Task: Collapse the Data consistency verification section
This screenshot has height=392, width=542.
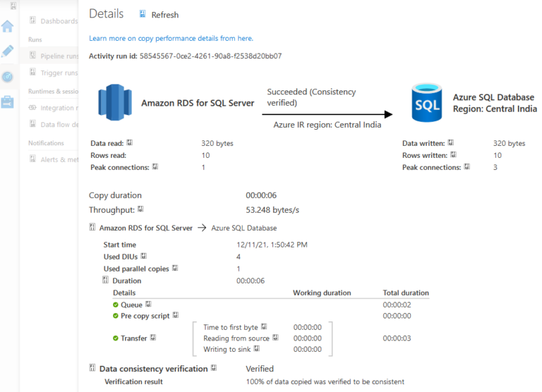Action: click(92, 369)
